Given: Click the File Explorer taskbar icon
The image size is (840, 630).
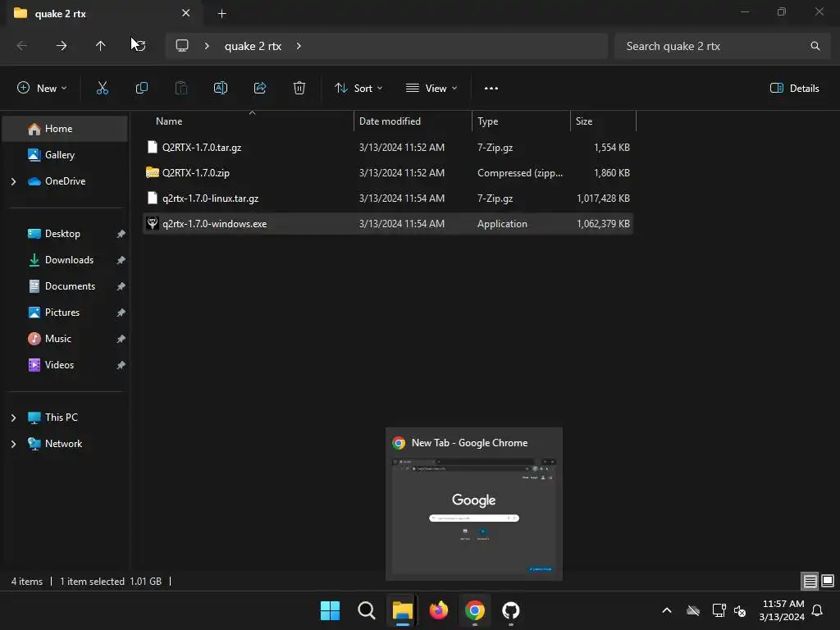Looking at the screenshot, I should [x=402, y=610].
